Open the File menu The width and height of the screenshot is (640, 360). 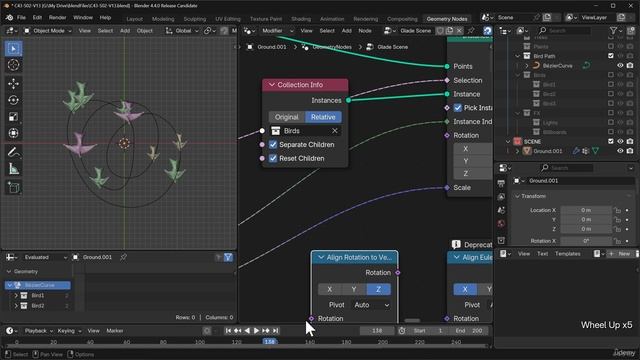point(21,18)
